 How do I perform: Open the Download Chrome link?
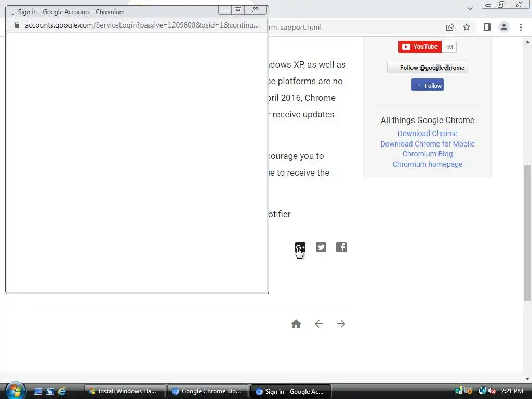[428, 134]
